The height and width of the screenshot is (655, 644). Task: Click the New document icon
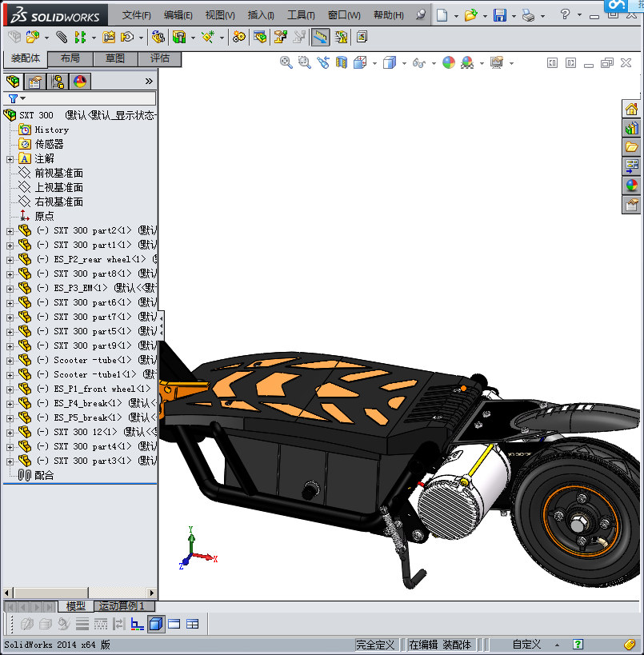pos(442,15)
